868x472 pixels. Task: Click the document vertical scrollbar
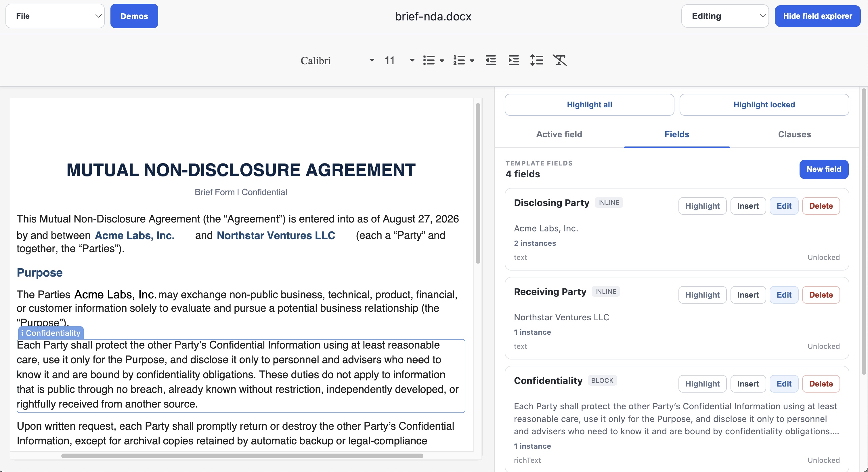click(478, 183)
